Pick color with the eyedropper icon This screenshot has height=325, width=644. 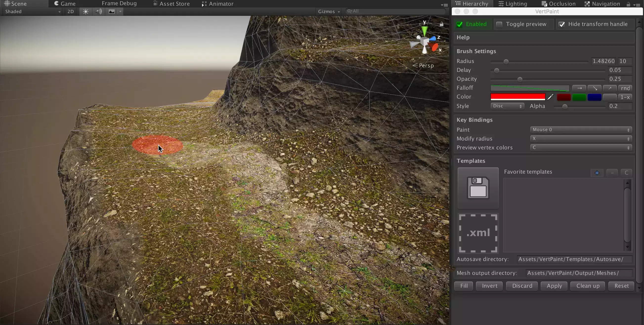tap(550, 97)
